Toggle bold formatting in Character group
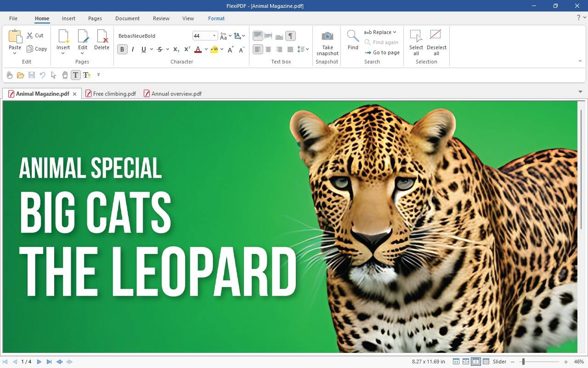 (122, 49)
